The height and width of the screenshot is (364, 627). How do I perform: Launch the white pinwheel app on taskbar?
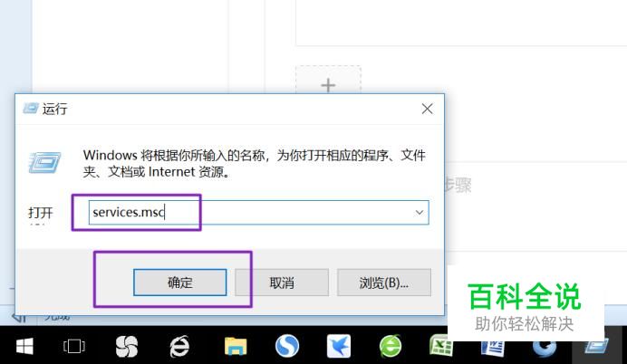[127, 346]
